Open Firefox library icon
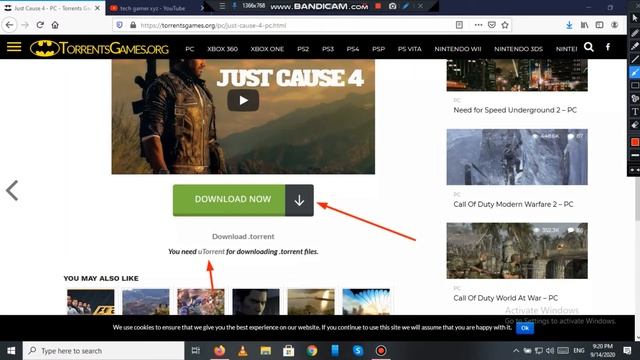This screenshot has width=640, height=360. click(584, 25)
